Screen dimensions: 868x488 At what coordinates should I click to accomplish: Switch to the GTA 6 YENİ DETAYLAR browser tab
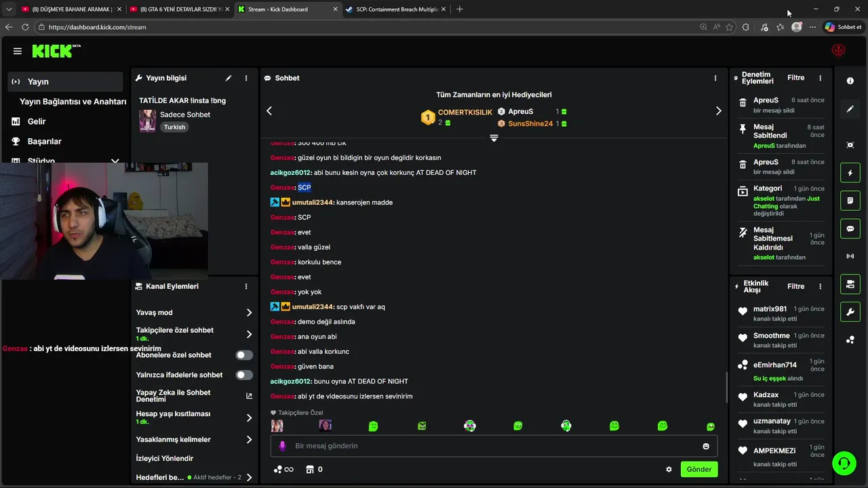tap(179, 9)
